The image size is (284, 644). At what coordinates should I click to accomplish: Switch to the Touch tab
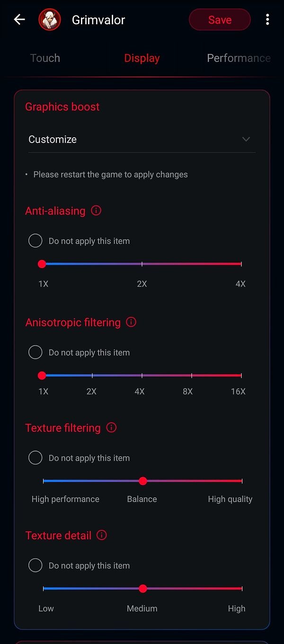pyautogui.click(x=45, y=58)
